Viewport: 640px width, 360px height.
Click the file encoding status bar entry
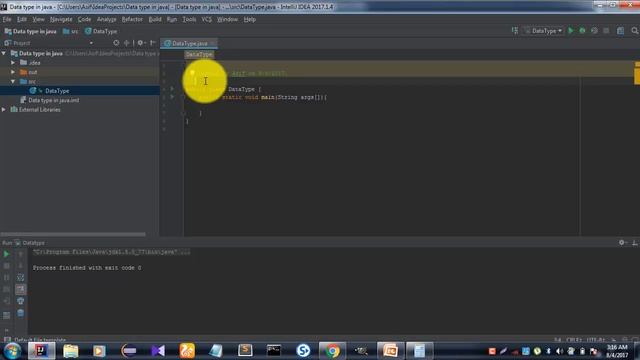pos(596,340)
